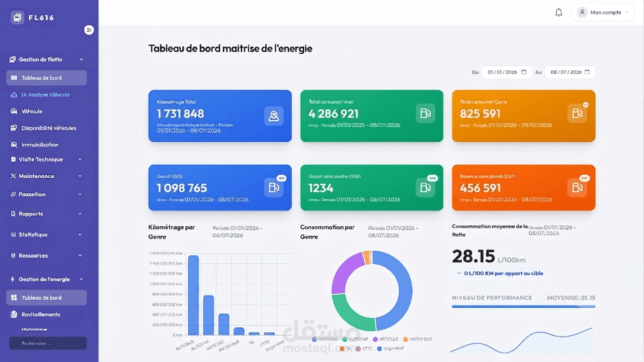The width and height of the screenshot is (644, 362).
Task: Click the 1 098 765 Gasoil value
Action: [182, 188]
